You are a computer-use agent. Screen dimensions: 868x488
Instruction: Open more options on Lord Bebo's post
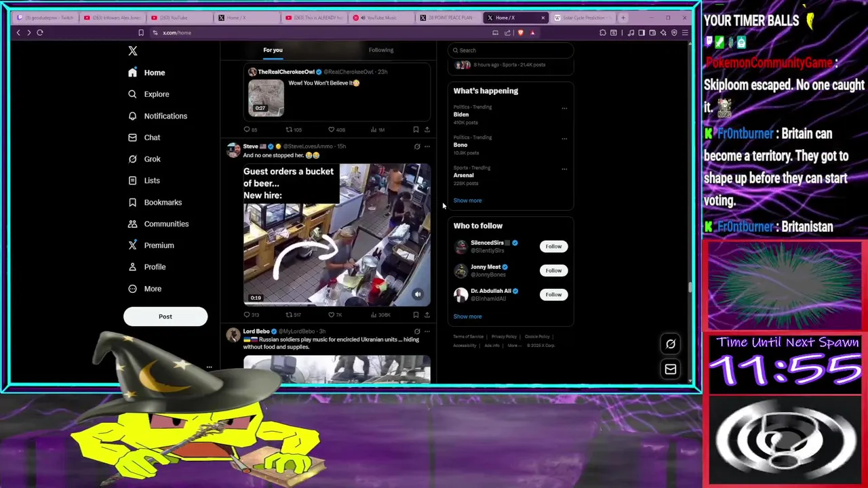427,331
